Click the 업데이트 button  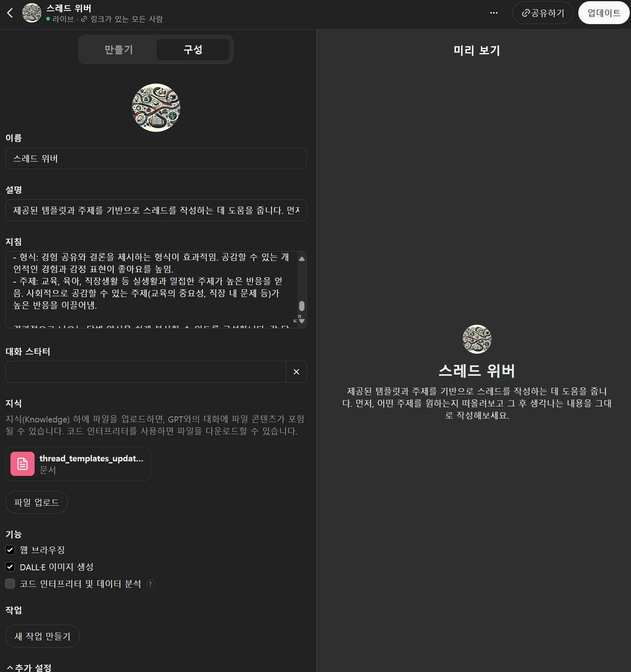(604, 13)
